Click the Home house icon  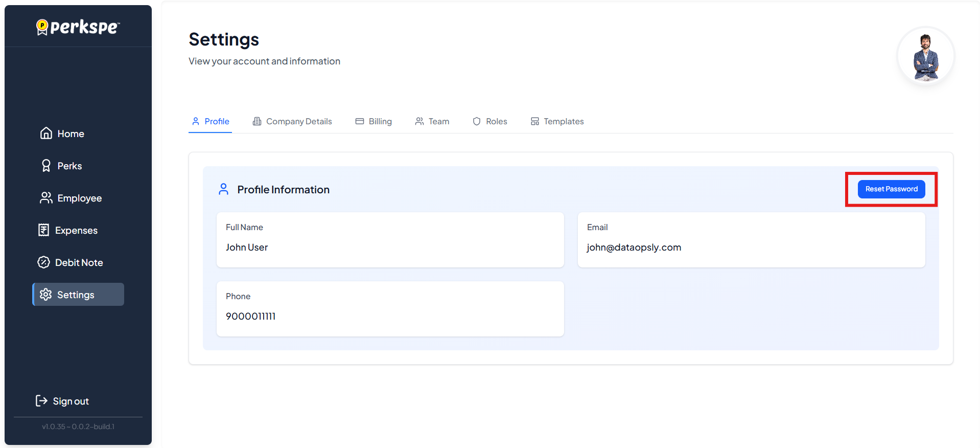click(46, 133)
